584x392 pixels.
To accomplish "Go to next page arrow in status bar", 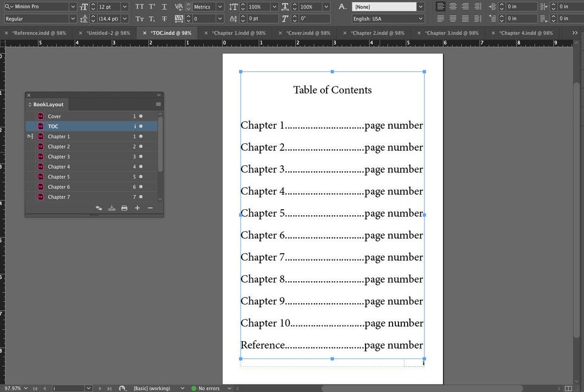I will [100, 388].
